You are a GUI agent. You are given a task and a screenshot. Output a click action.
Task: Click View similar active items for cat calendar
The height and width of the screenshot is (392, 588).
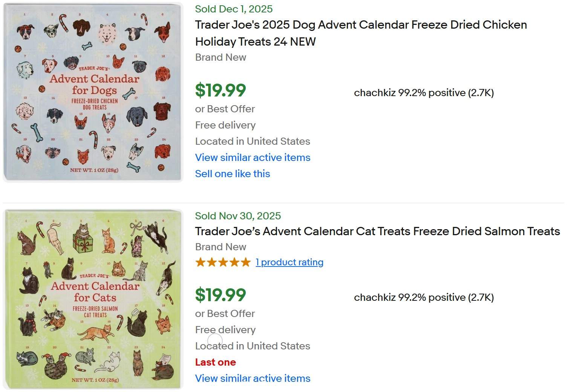tap(253, 378)
